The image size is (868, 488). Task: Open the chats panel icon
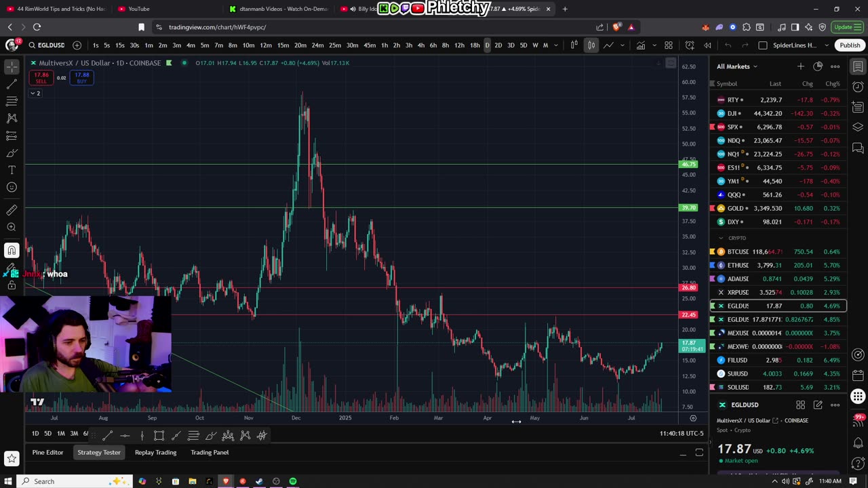858,148
